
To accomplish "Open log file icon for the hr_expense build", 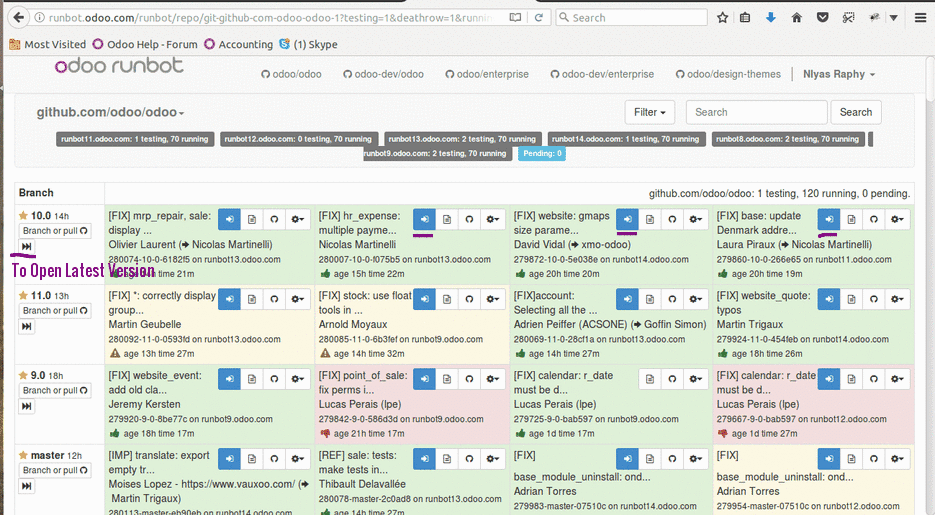I will [x=447, y=219].
